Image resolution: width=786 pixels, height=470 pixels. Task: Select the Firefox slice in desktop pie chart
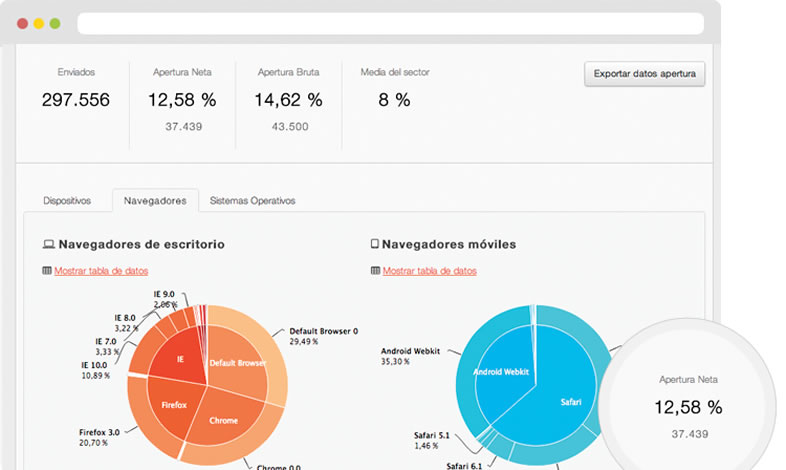(x=174, y=405)
